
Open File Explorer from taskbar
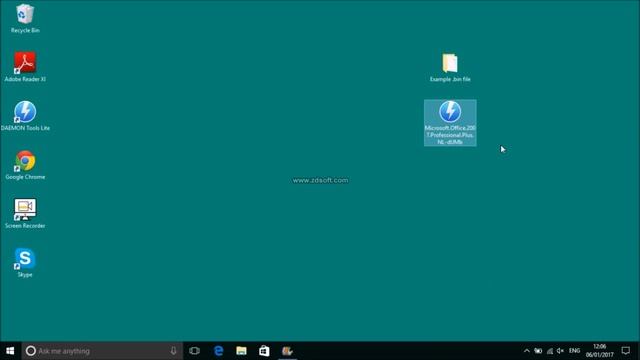pos(241,351)
